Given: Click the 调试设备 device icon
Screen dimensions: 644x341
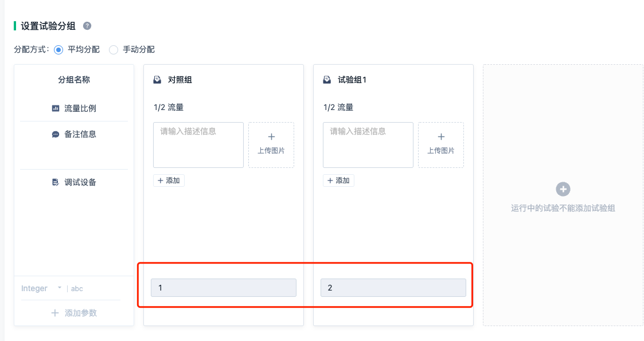Looking at the screenshot, I should 56,182.
